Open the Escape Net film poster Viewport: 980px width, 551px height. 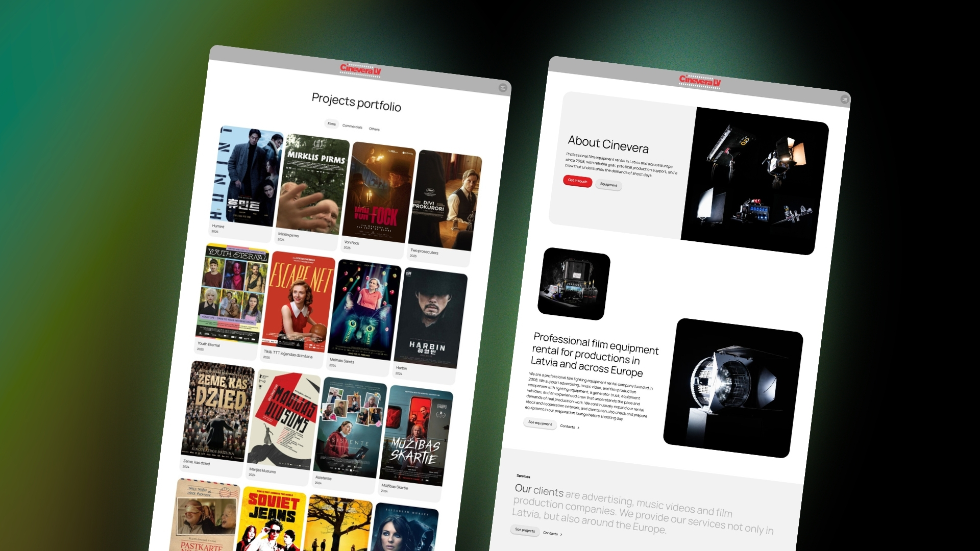coord(299,302)
